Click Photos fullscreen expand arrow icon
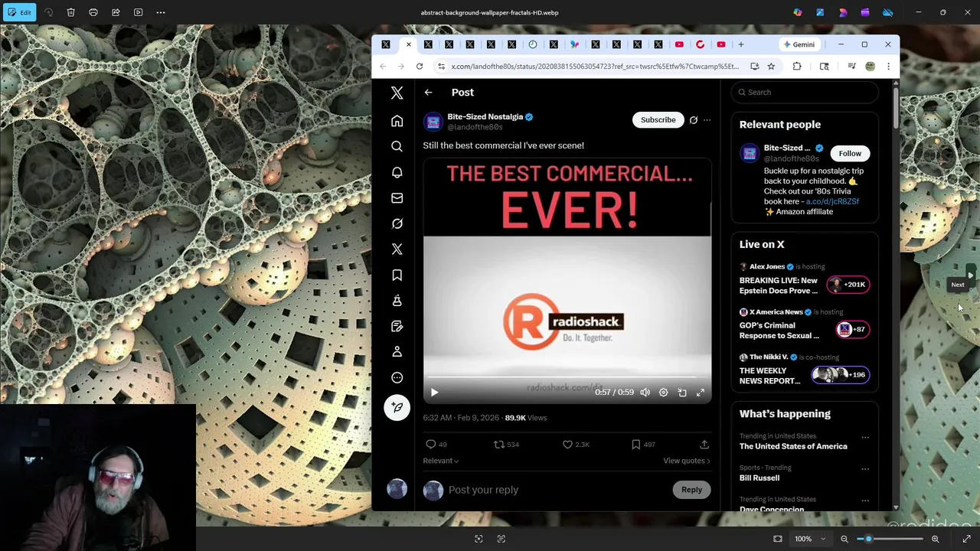The height and width of the screenshot is (551, 980). pos(967,539)
